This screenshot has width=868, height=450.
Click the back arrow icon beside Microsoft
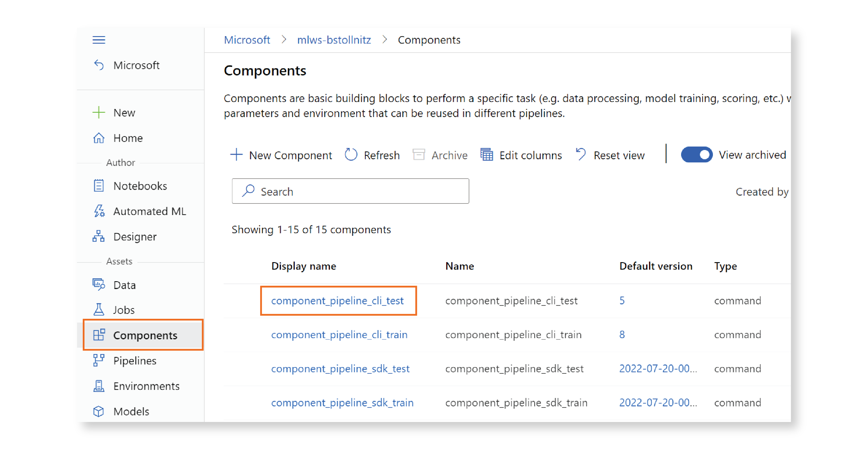(x=99, y=65)
